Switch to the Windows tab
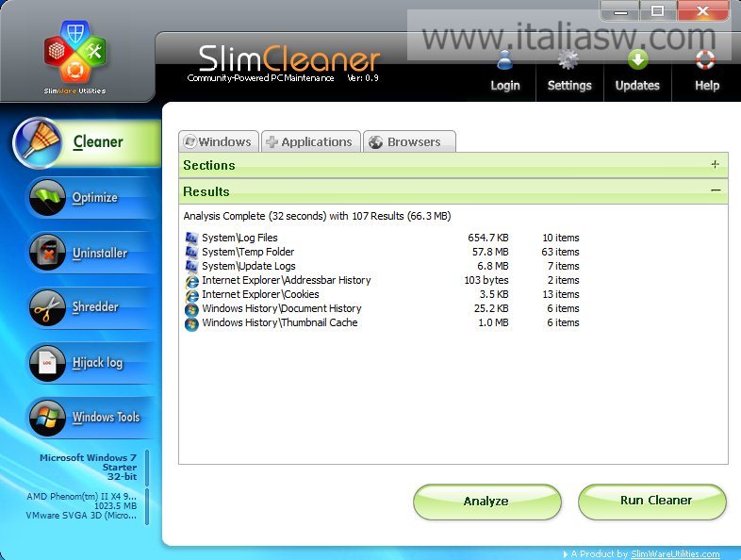Screen dimensions: 741x560 pos(219,141)
